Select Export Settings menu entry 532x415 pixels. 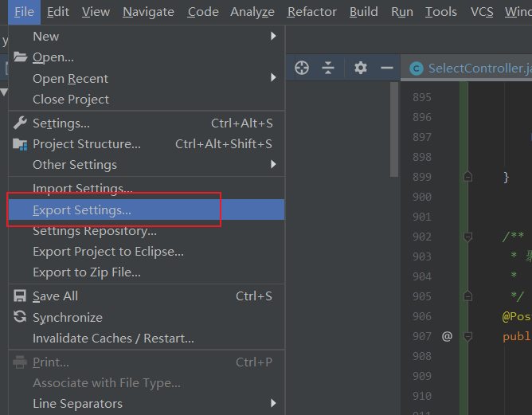pyautogui.click(x=82, y=210)
